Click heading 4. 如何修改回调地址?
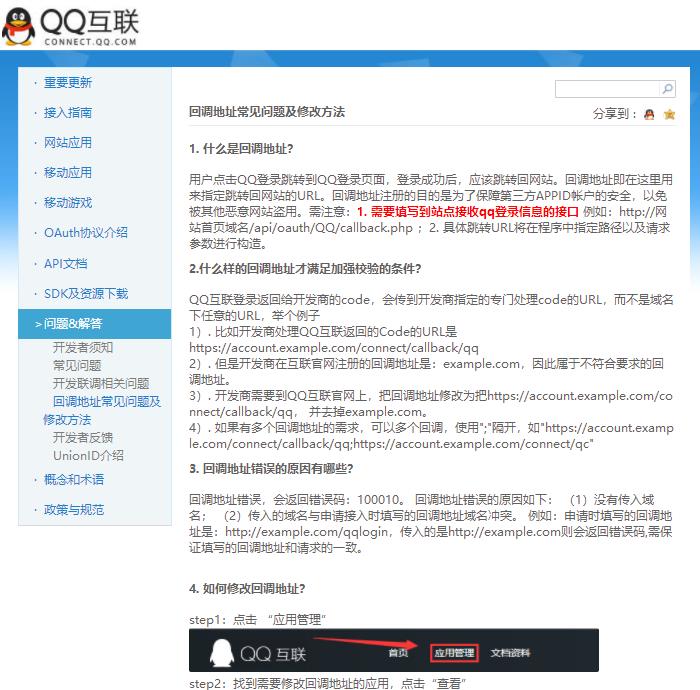Screen dimensions: 700x690 point(247,589)
